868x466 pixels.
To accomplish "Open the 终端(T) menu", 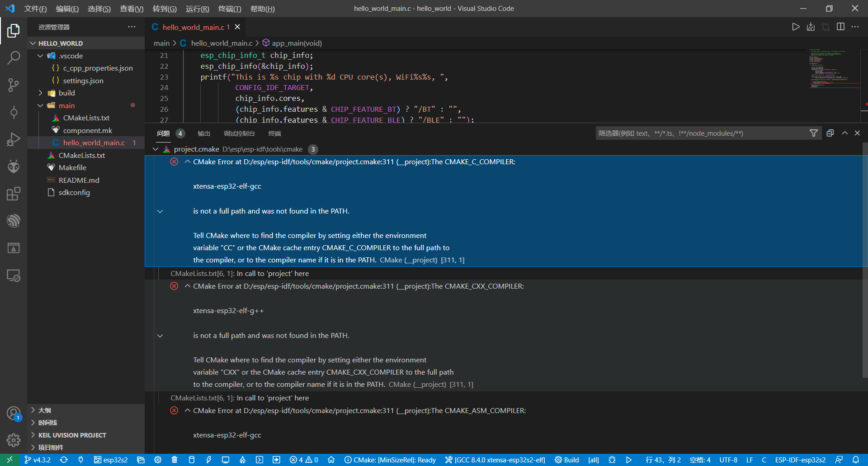I will [x=230, y=9].
